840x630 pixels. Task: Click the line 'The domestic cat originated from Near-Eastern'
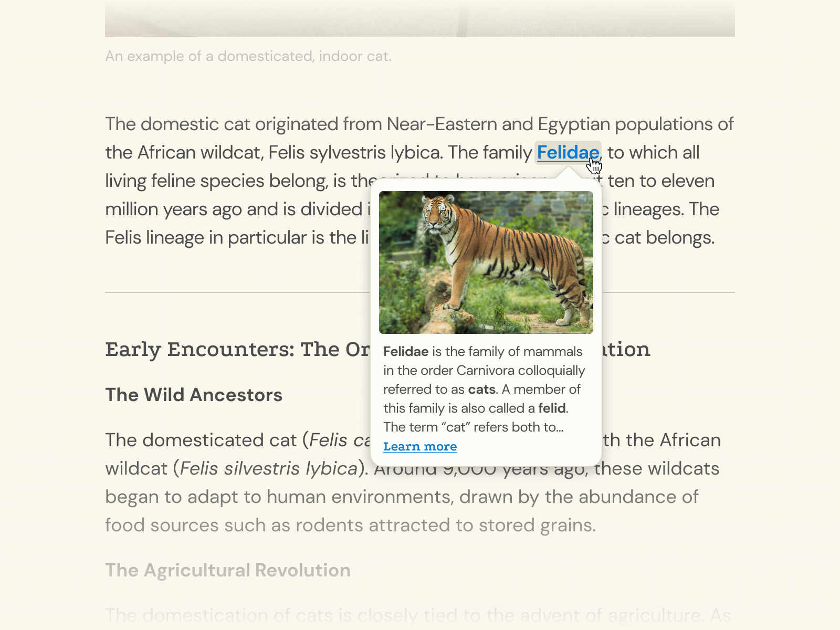click(419, 124)
